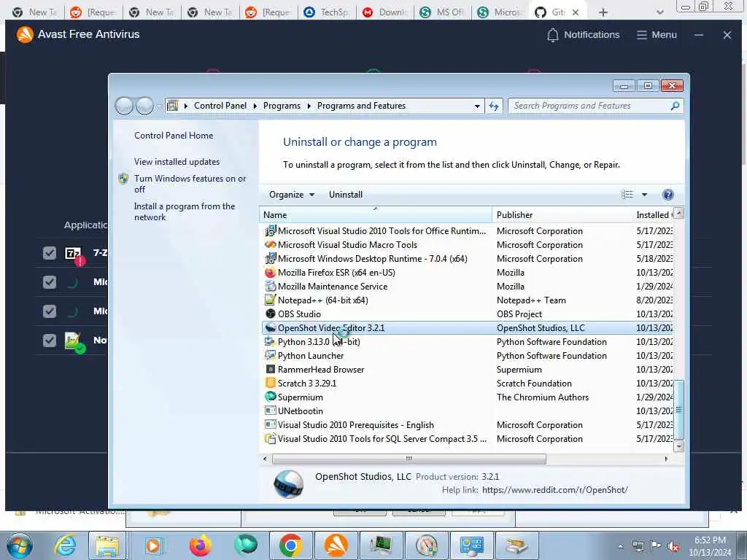Image resolution: width=747 pixels, height=560 pixels.
Task: Open the Organize dropdown menu
Action: (292, 194)
